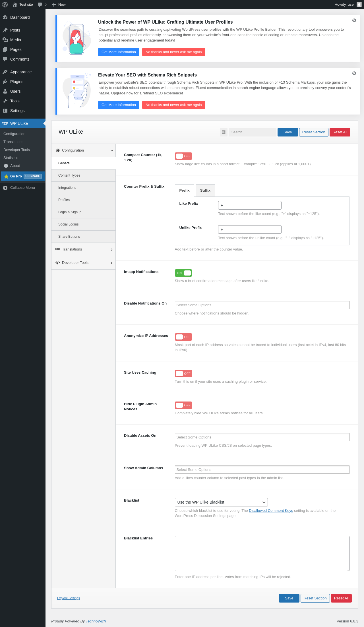Collapse the Configuration section chevron
Image resolution: width=364 pixels, height=627 pixels.
point(112,150)
